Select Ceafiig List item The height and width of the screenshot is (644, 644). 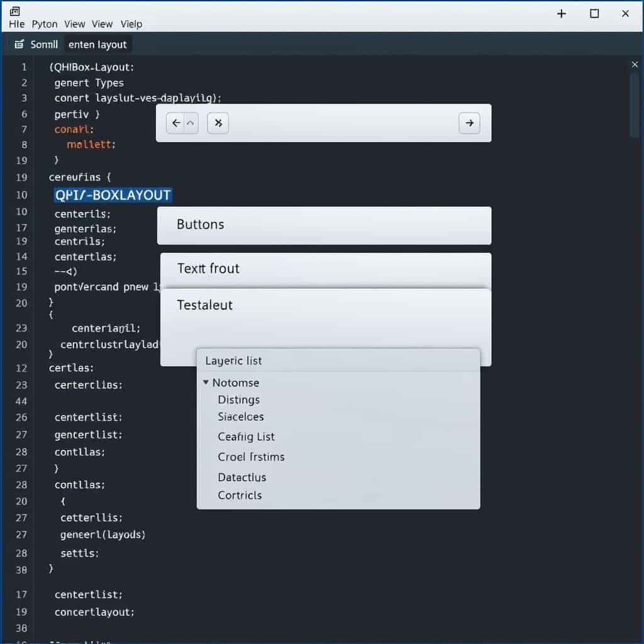tap(246, 436)
